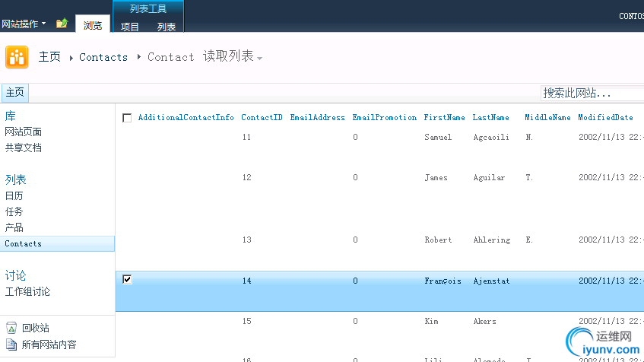Screen dimensions: 644x362
Task: Click ContactID cell 13
Action: coord(246,240)
